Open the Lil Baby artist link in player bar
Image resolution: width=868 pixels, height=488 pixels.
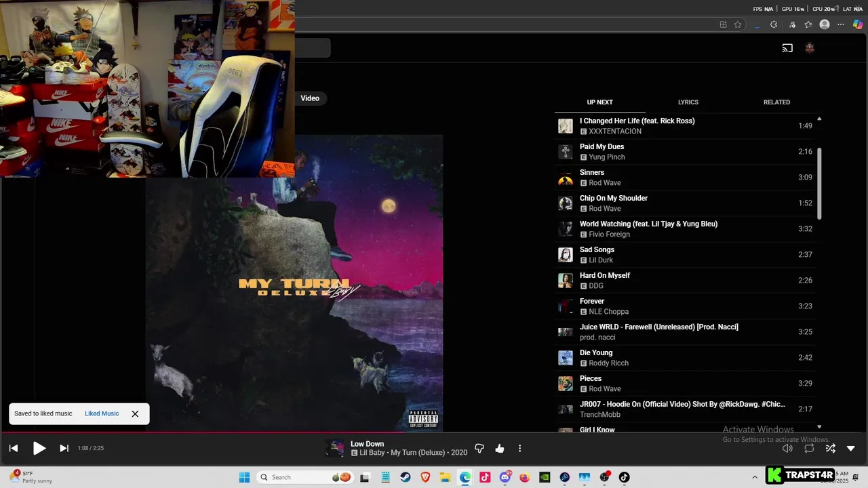click(x=372, y=453)
